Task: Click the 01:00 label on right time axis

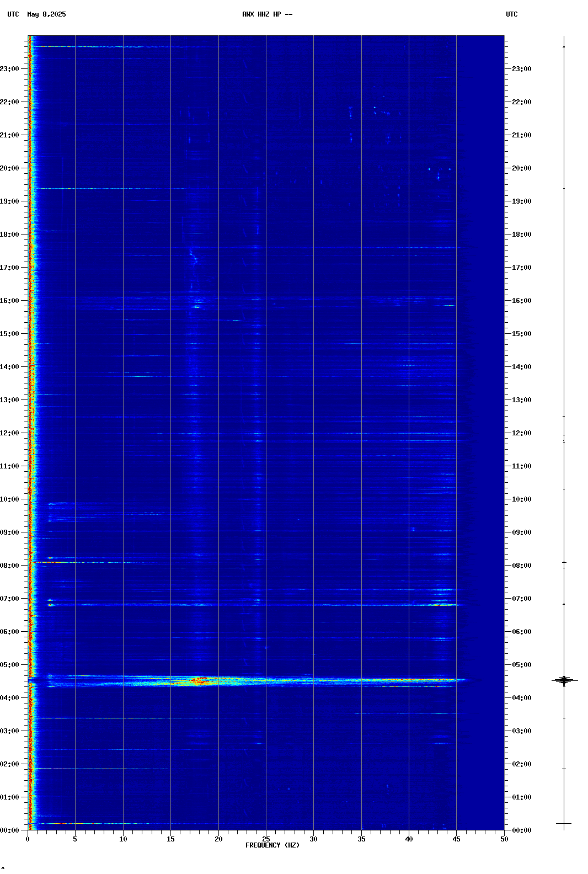Action: coord(522,797)
